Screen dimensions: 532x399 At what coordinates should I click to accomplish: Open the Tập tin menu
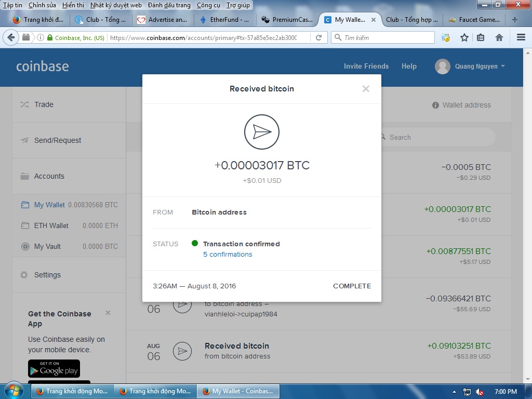tap(12, 5)
